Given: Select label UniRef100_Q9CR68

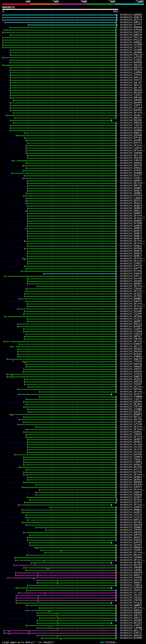Looking at the screenshot, I should 131,281.
